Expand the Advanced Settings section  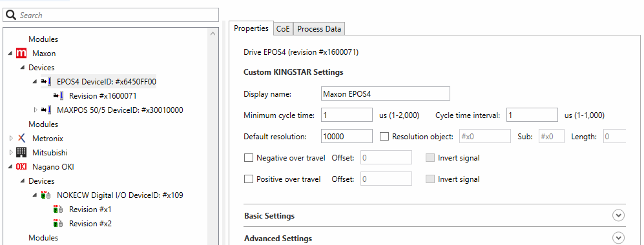tap(618, 238)
